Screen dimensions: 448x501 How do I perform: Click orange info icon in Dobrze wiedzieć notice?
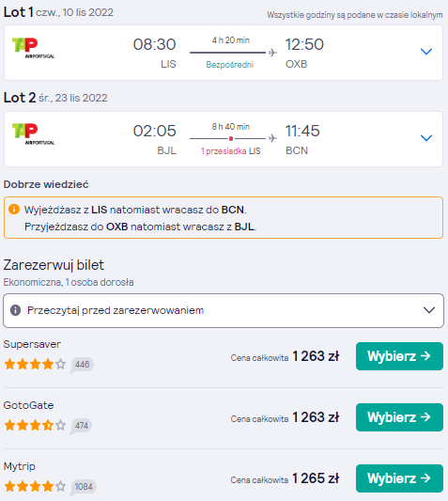coord(14,210)
